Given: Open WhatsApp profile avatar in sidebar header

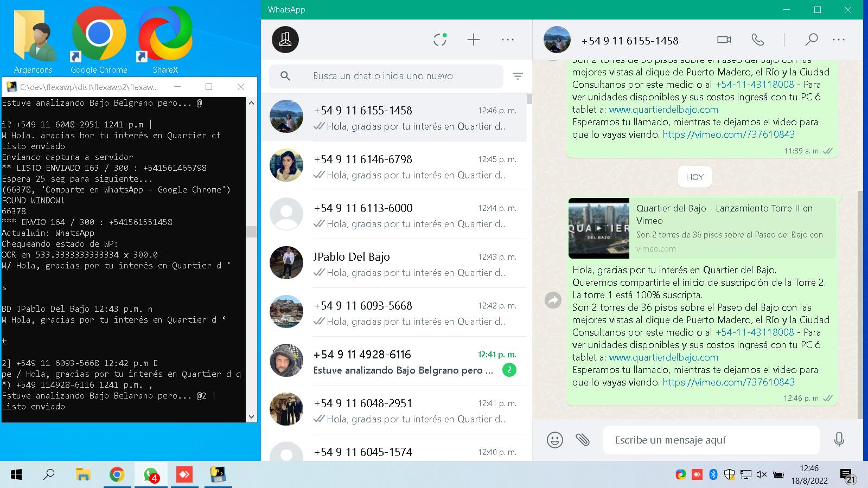Looking at the screenshot, I should coord(285,40).
